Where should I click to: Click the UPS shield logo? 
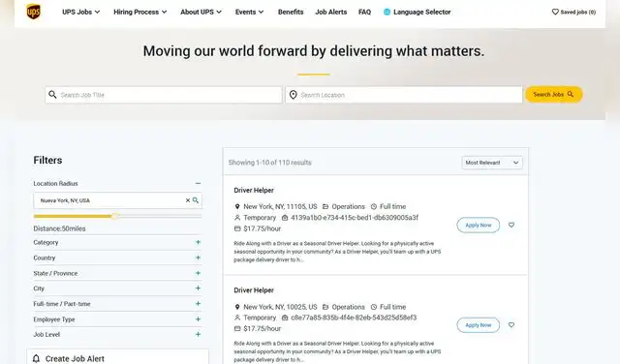pyautogui.click(x=33, y=12)
